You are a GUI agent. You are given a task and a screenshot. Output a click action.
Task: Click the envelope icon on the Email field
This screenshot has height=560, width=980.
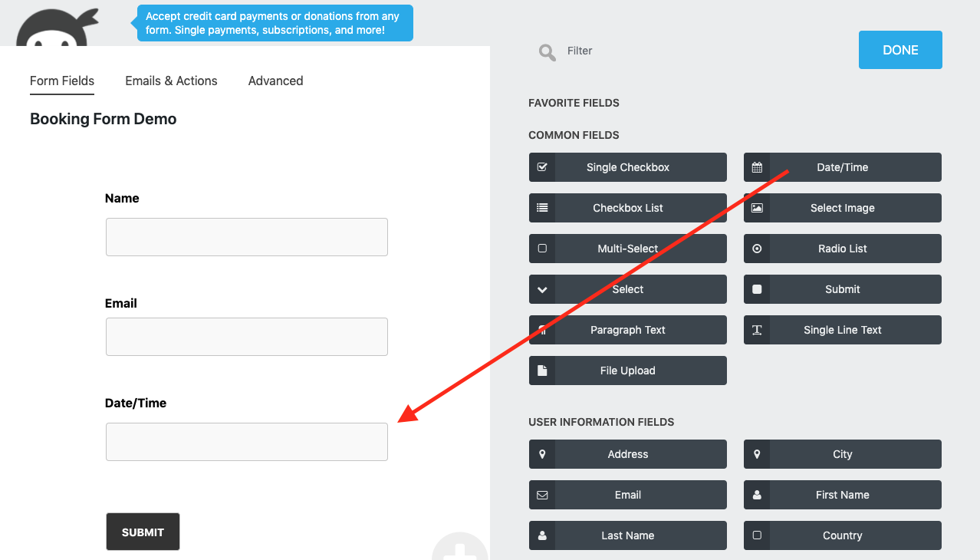click(x=542, y=495)
